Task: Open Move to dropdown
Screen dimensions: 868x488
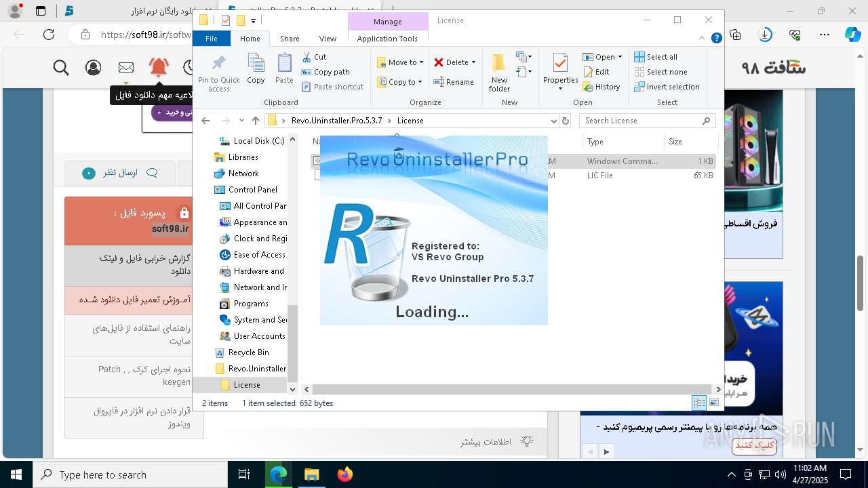Action: pyautogui.click(x=400, y=62)
